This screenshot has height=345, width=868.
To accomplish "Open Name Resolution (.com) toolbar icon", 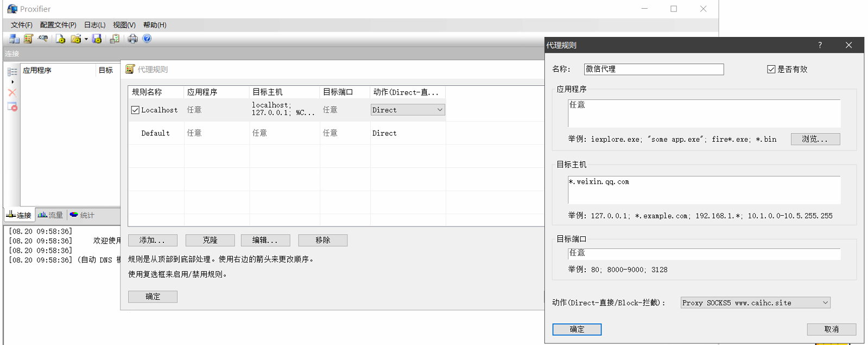I will click(43, 39).
